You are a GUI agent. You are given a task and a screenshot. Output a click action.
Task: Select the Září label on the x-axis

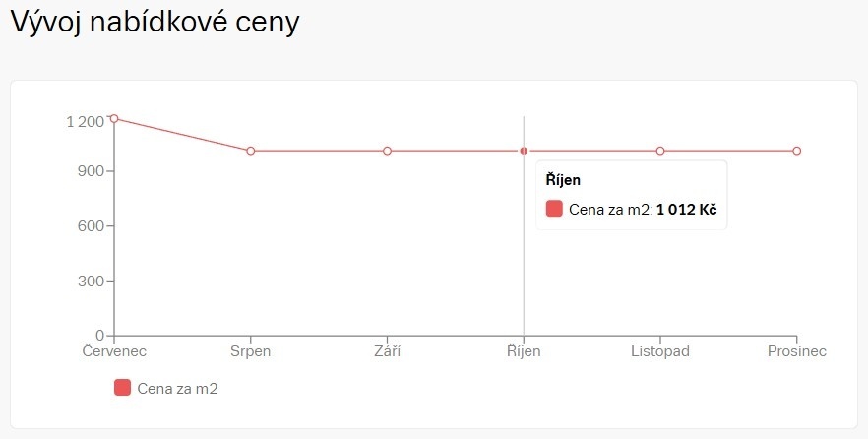[x=388, y=351]
